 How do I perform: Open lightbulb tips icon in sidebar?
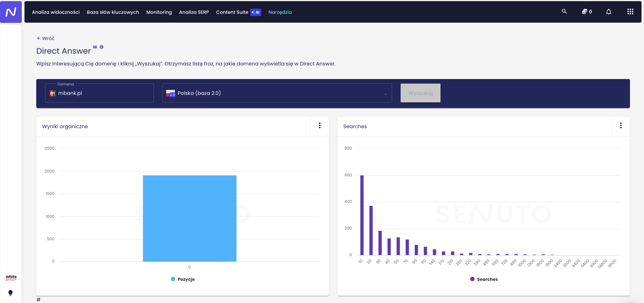coord(10,293)
